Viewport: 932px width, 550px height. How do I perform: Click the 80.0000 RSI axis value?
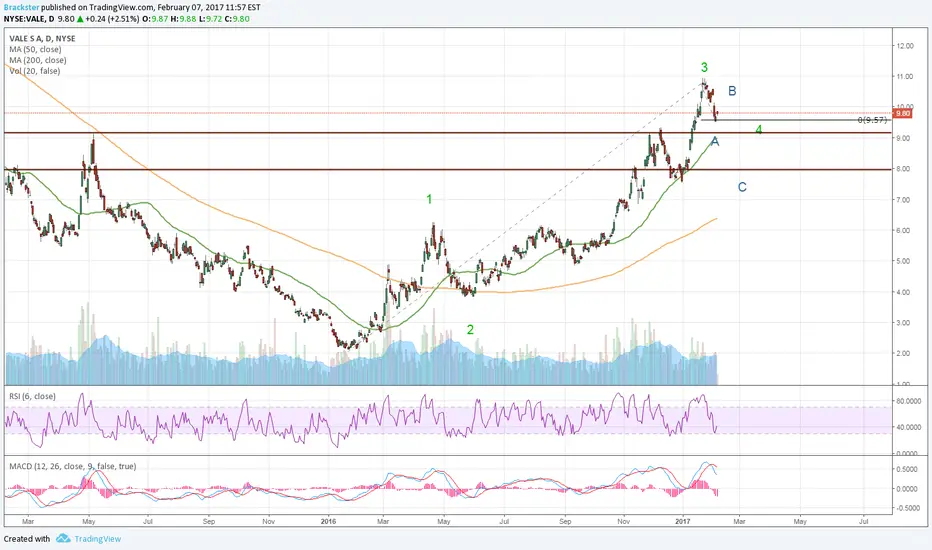909,401
